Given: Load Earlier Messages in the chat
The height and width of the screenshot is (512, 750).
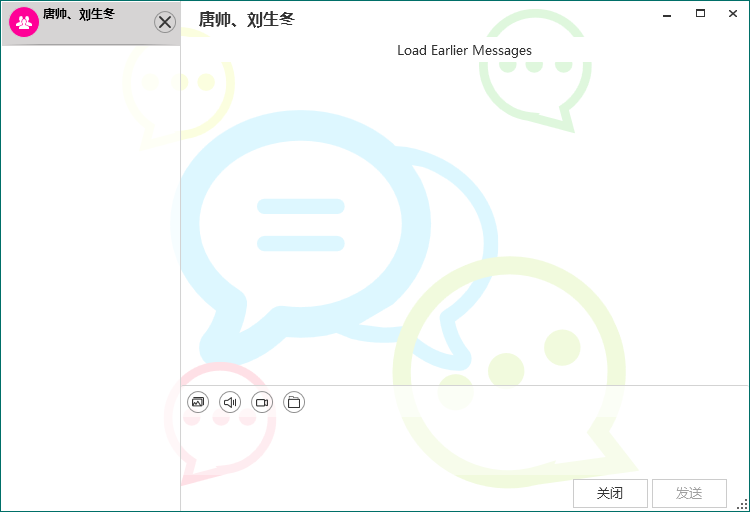Looking at the screenshot, I should coord(464,51).
